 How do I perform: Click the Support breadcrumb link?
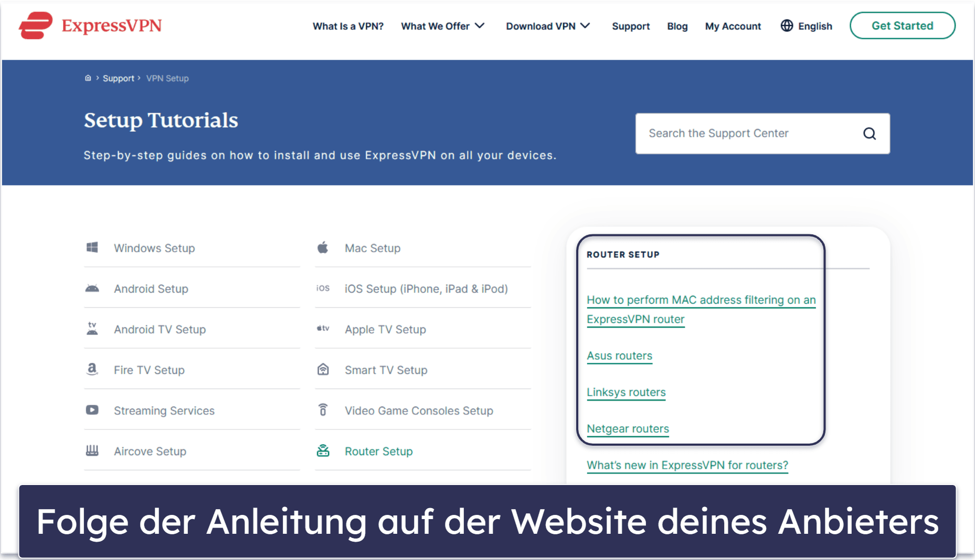pyautogui.click(x=119, y=78)
